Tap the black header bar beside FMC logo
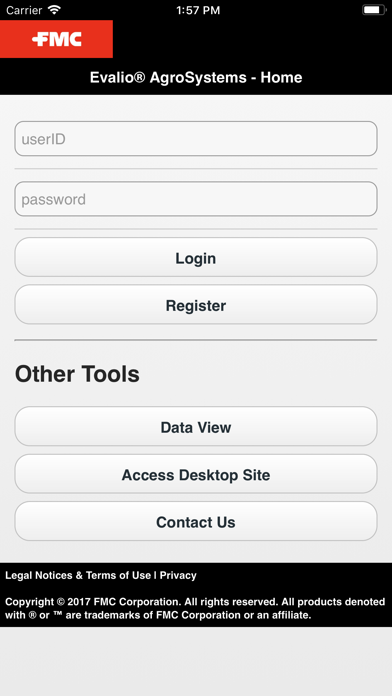The image size is (392, 696). pos(252,39)
